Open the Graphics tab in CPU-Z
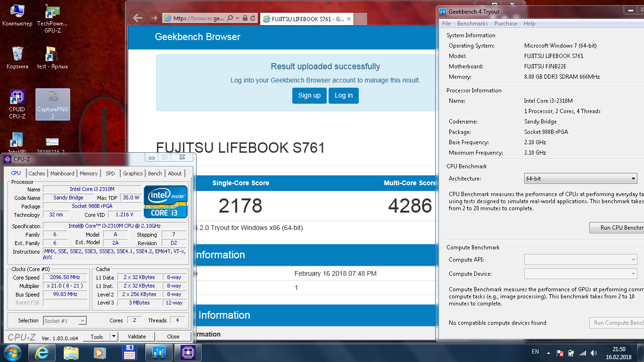 pos(133,173)
